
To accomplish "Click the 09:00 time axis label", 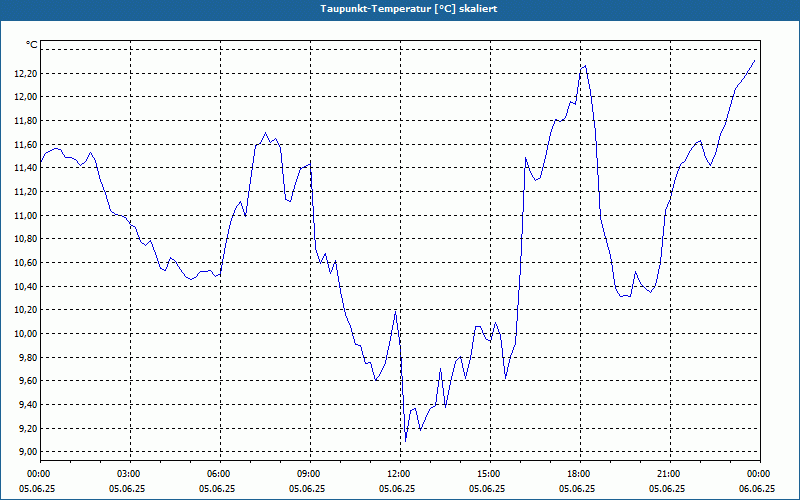I will pos(310,474).
